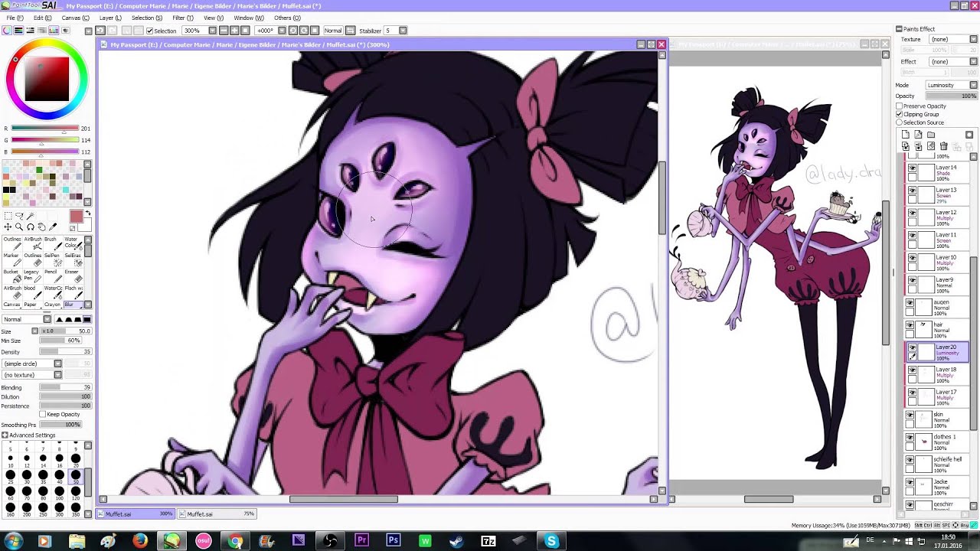Expand the Advanced Settings section
980x551 pixels.
pos(5,435)
